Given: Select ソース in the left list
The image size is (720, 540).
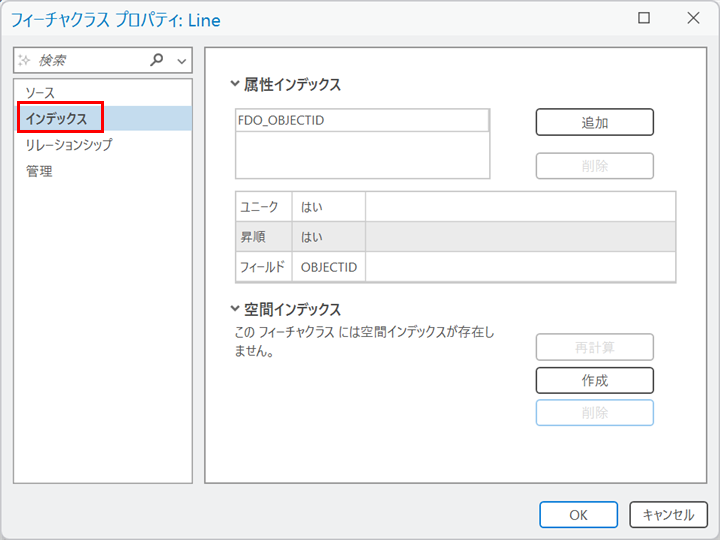Looking at the screenshot, I should point(41,92).
